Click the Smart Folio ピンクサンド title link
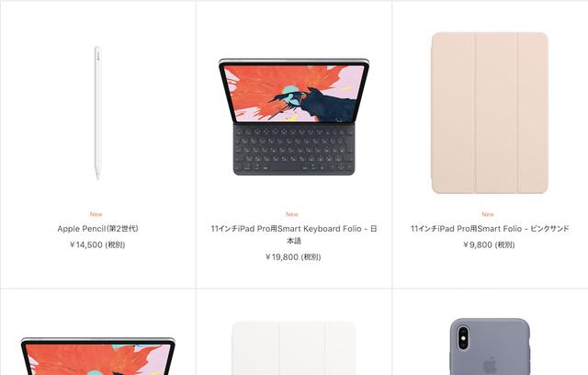 click(490, 228)
